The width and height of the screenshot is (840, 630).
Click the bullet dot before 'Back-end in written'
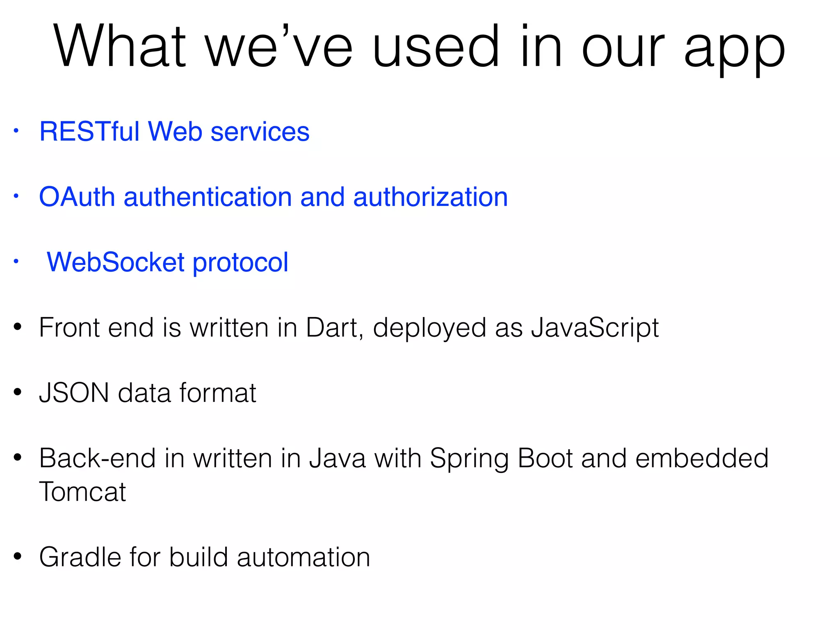(x=17, y=457)
